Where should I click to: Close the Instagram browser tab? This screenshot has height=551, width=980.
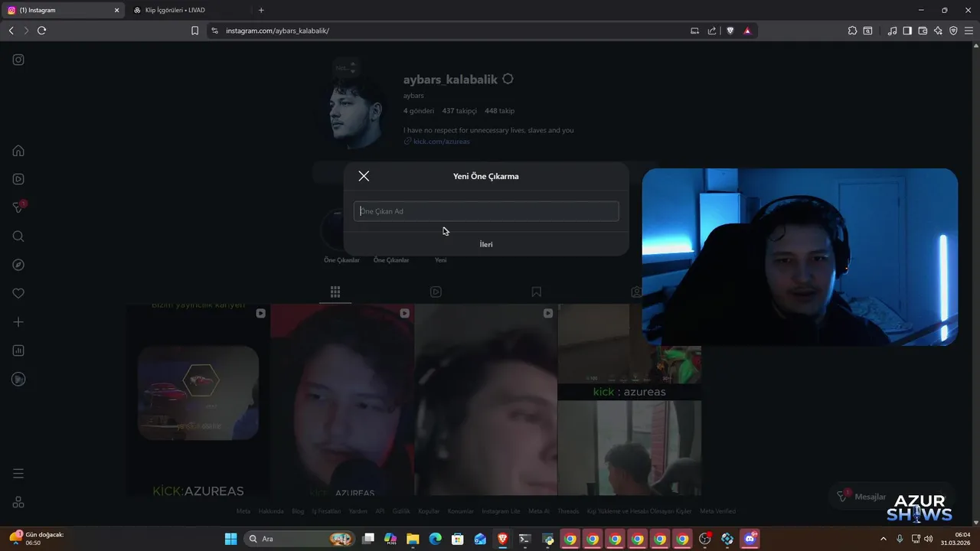(117, 10)
